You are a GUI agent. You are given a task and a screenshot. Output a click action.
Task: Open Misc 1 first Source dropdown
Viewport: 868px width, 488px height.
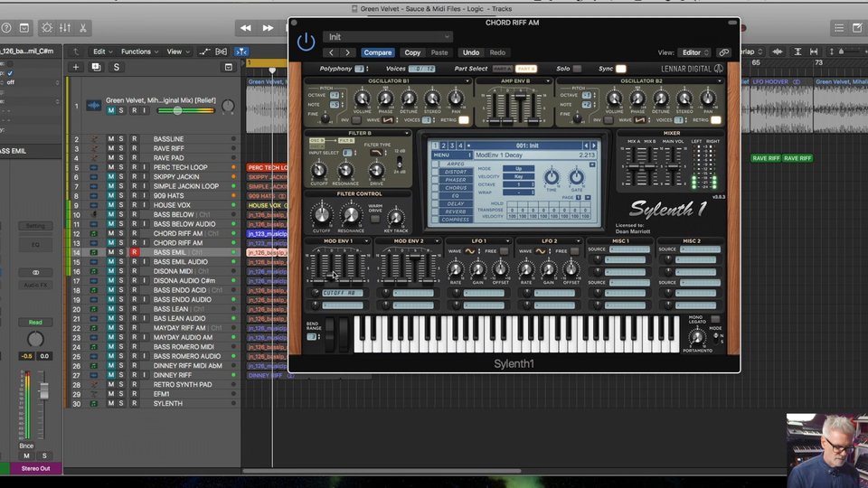coord(629,249)
